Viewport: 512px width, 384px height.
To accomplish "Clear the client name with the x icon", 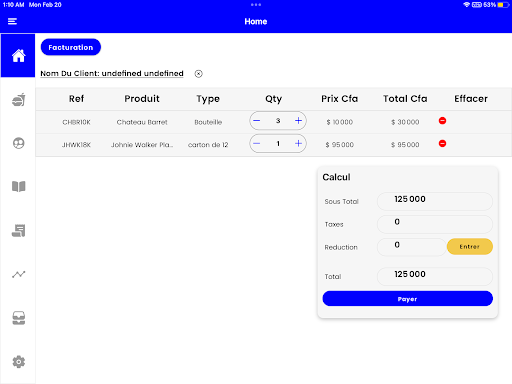I will (x=198, y=74).
